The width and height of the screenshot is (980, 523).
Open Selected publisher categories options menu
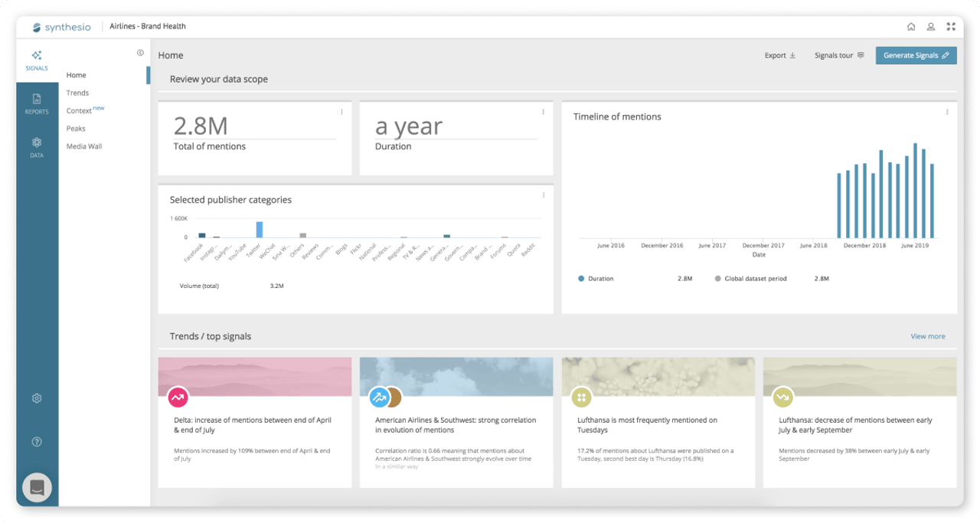pos(544,195)
